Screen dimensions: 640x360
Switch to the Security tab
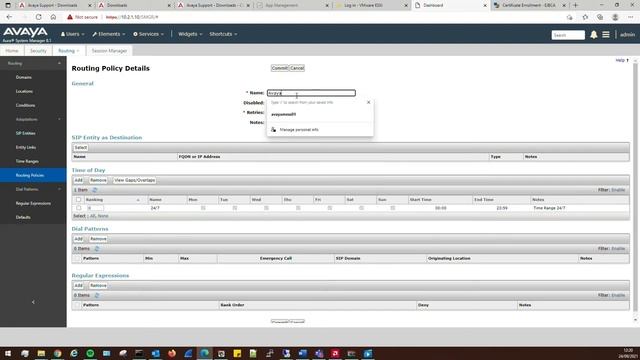[38, 51]
